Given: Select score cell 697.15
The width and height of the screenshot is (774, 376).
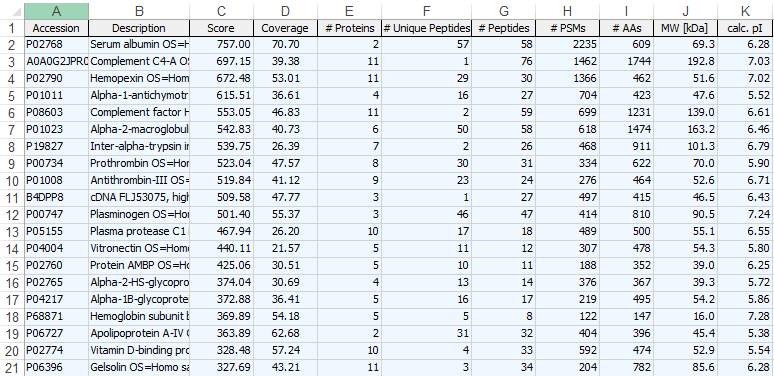Looking at the screenshot, I should 221,61.
